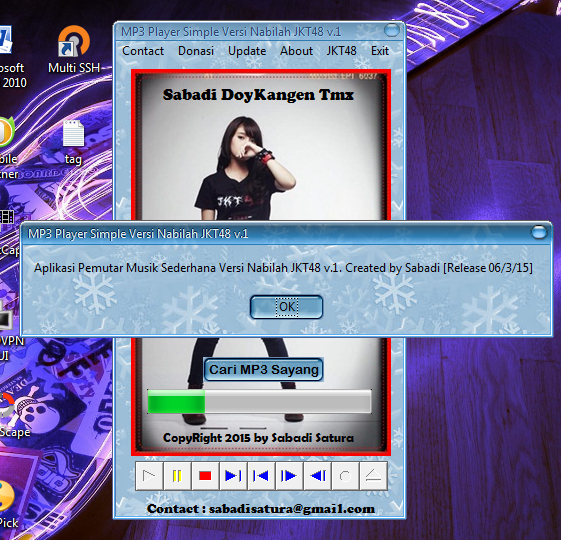561x540 pixels.
Task: Click the dialog message about Aplikasi Pemutar Musik
Action: coord(283,268)
